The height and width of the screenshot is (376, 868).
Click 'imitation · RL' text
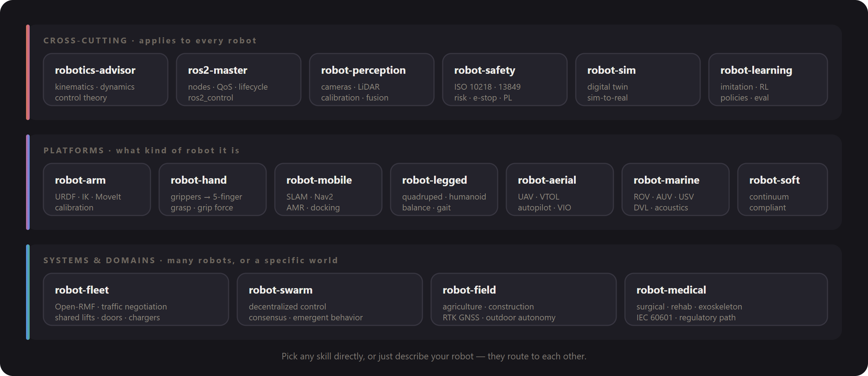tap(744, 87)
